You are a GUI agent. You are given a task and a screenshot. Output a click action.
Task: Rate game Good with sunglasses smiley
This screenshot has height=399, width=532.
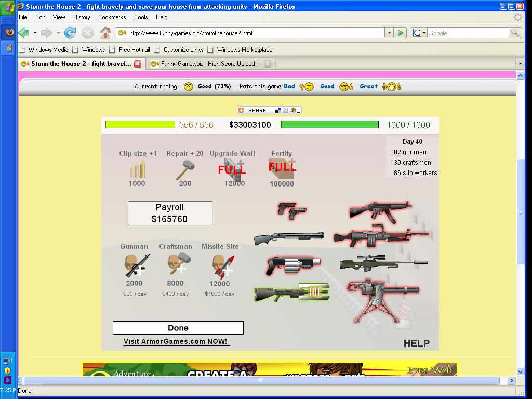347,87
